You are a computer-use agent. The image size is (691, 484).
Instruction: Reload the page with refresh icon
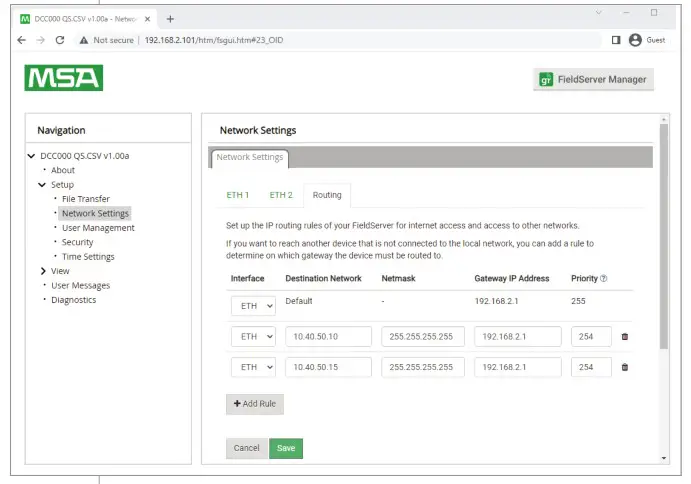click(60, 40)
